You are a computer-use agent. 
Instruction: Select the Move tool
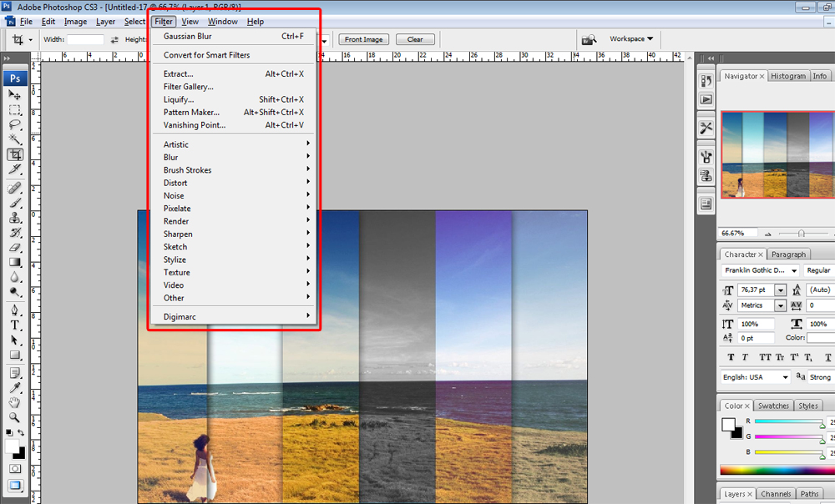(x=15, y=95)
